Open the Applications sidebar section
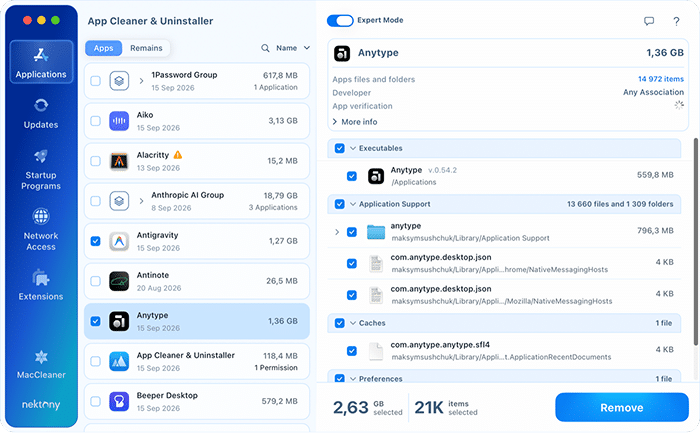The width and height of the screenshot is (700, 433). coord(41,62)
